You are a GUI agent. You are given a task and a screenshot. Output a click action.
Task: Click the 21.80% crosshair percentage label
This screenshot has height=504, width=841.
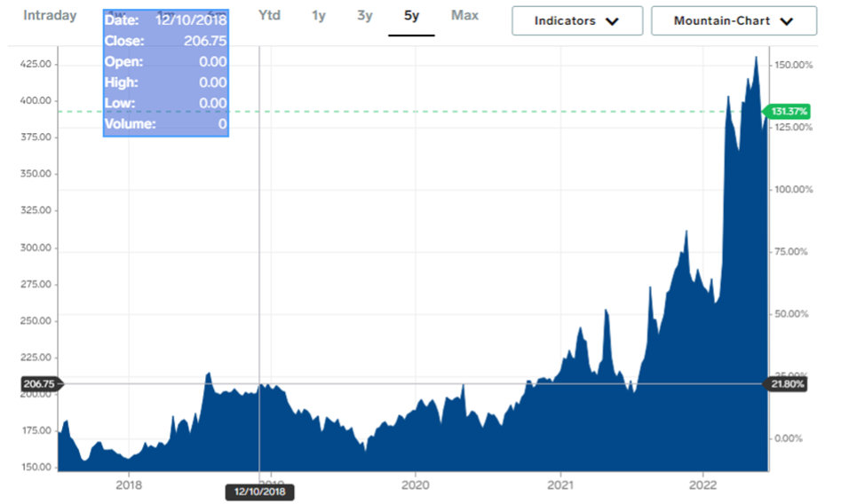(786, 383)
